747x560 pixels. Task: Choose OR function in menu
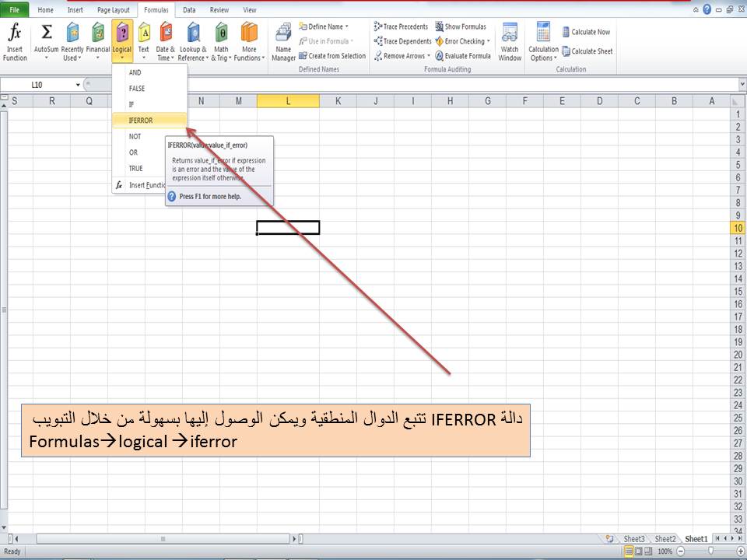tap(139, 152)
